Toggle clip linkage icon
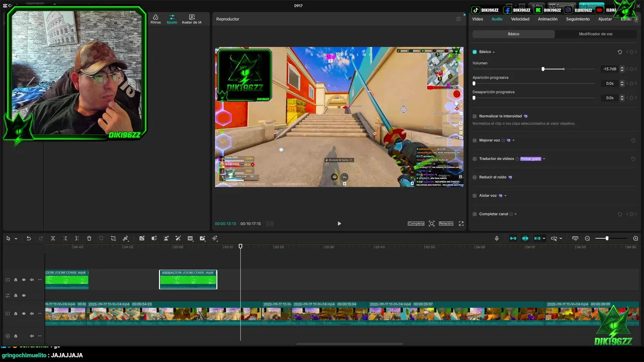The image size is (644, 362). pyautogui.click(x=537, y=238)
